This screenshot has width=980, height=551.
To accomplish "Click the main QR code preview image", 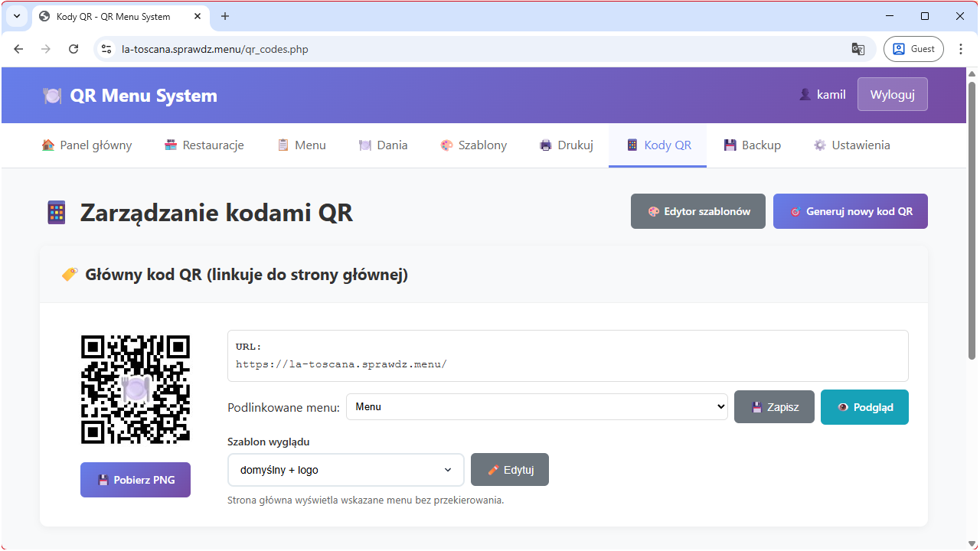I will pos(136,390).
